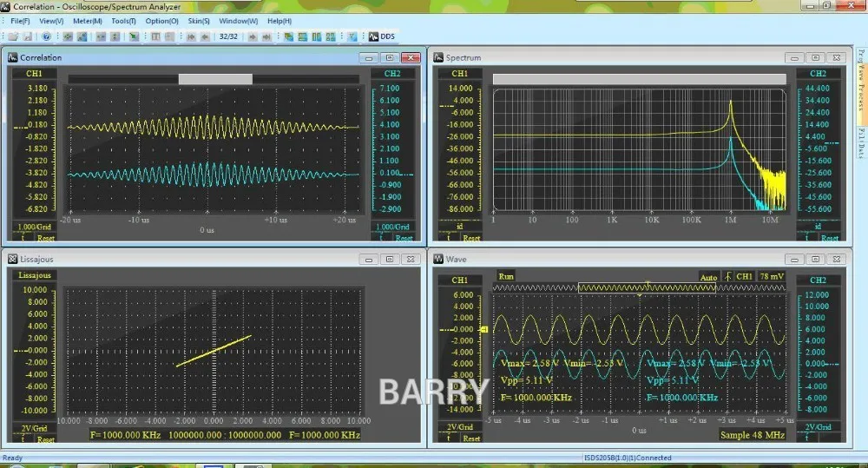Toggle CH2 header in Correlation window
This screenshot has width=868, height=468.
tap(392, 73)
